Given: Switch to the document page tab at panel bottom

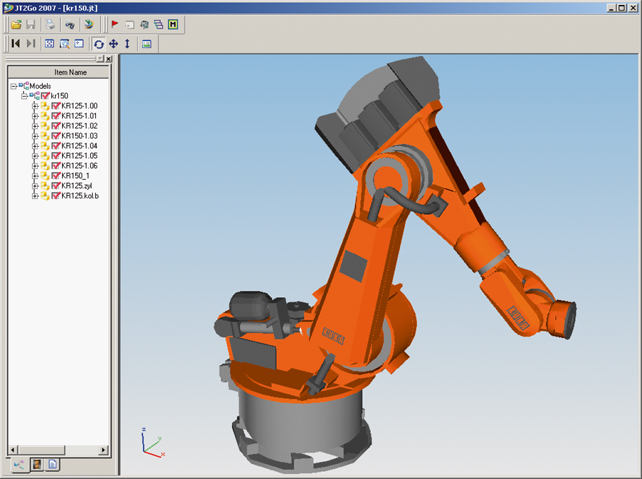Looking at the screenshot, I should point(52,464).
